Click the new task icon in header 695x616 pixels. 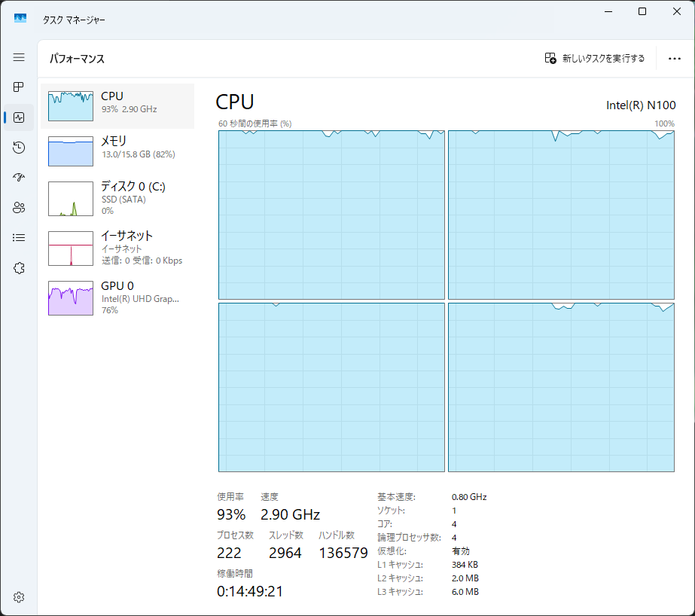point(550,58)
